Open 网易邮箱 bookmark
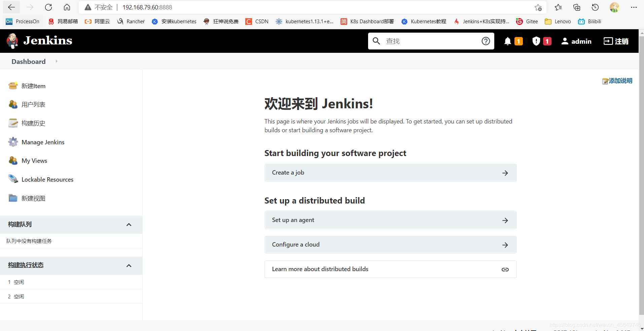This screenshot has width=644, height=331. click(x=63, y=22)
